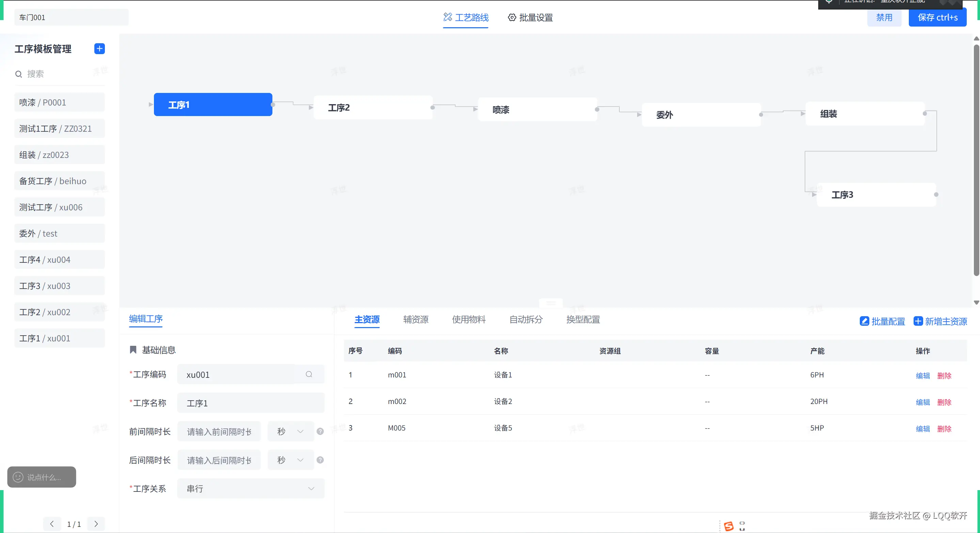The image size is (980, 533).
Task: Click 删除 link for 设备2 row
Action: click(x=944, y=402)
